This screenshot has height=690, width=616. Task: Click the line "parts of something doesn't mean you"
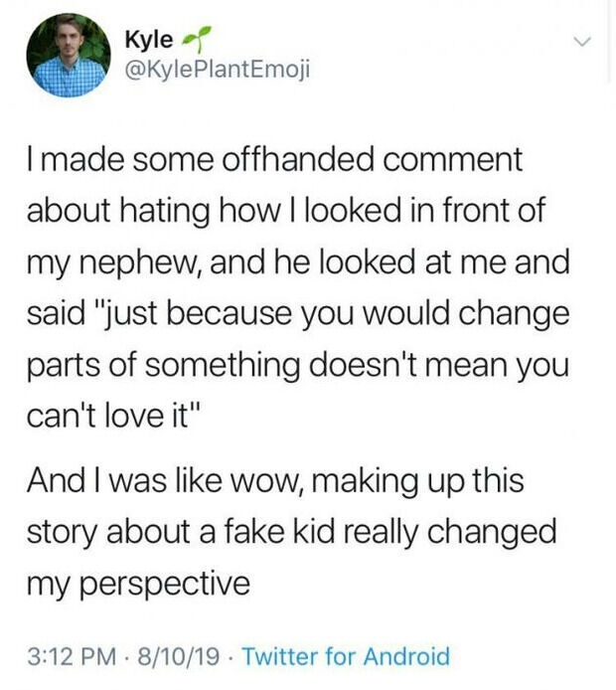point(298,368)
